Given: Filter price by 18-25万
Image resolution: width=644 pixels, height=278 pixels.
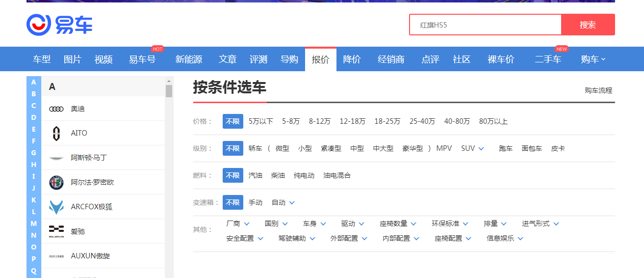Looking at the screenshot, I should coord(387,121).
